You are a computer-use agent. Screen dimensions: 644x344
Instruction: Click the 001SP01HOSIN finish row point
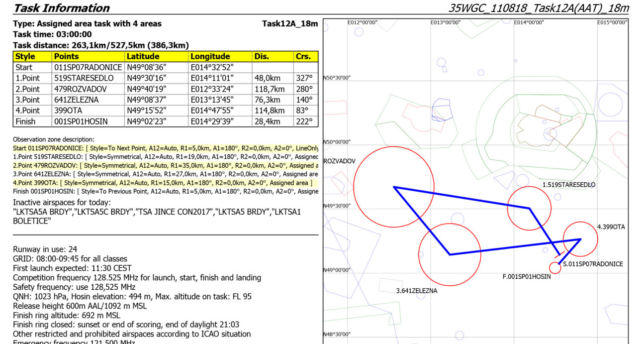(81, 121)
